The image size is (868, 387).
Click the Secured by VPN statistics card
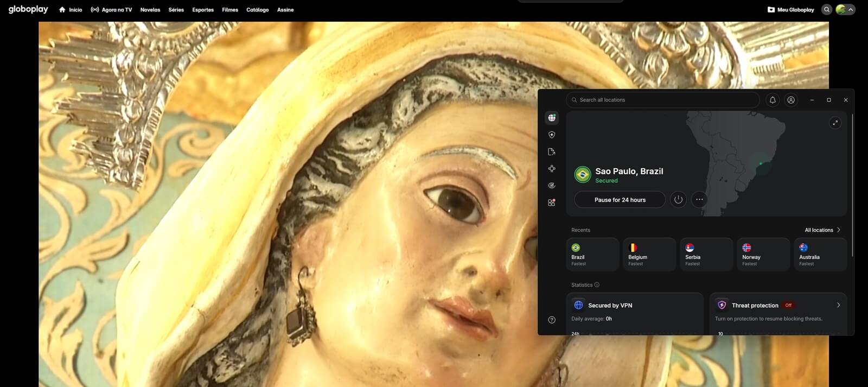635,314
